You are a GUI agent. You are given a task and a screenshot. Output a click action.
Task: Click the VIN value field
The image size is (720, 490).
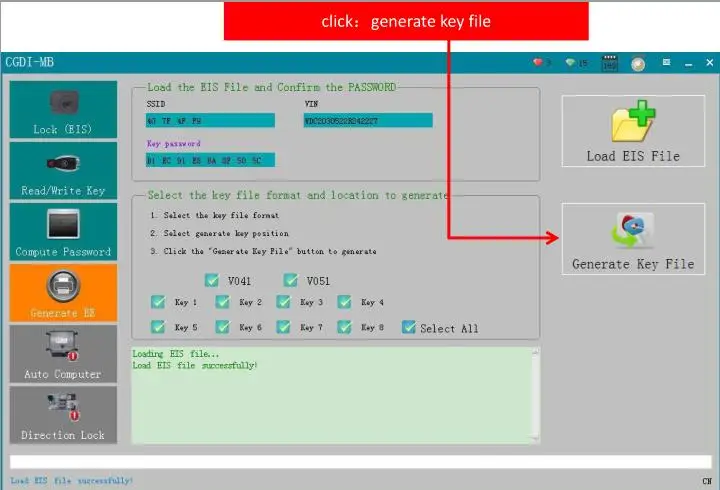point(368,120)
